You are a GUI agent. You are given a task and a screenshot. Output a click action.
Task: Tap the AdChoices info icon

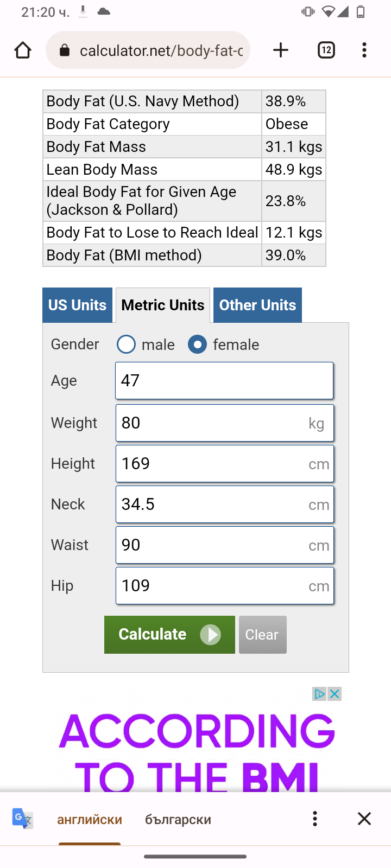pyautogui.click(x=320, y=694)
